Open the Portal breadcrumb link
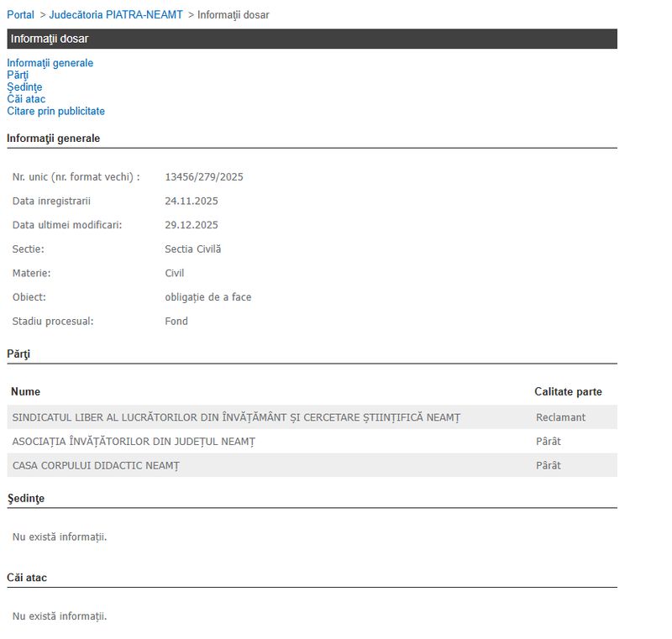This screenshot has height=639, width=672. click(x=20, y=14)
